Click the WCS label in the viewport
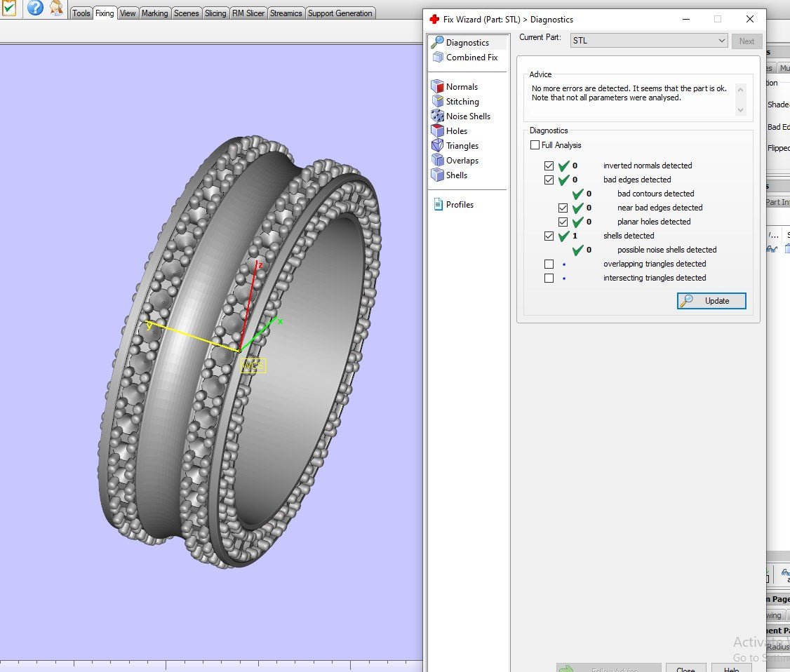 (x=253, y=365)
